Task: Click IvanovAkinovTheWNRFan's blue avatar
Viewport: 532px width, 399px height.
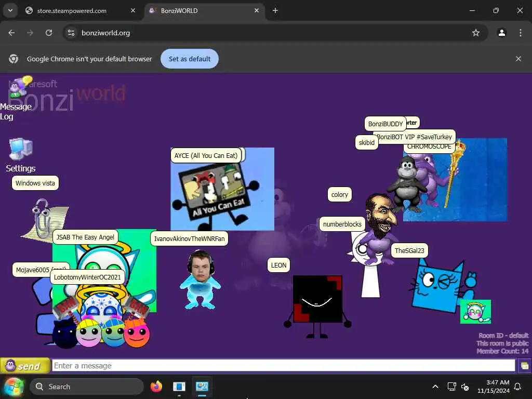Action: 200,280
